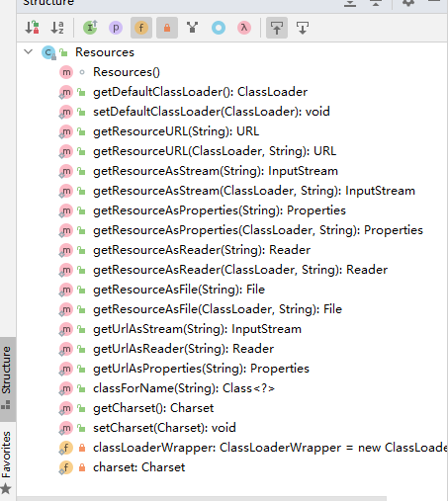Screen dimensions: 448x501
Task: Toggle Show Inherited members icon
Action: click(90, 28)
